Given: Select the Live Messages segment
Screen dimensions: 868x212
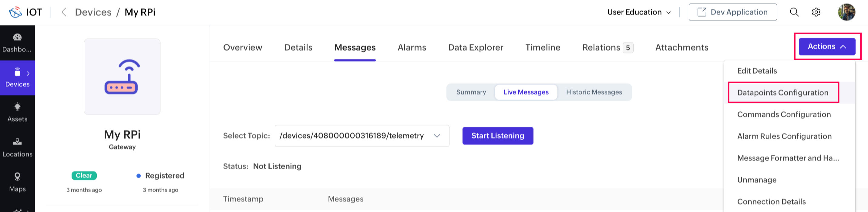Looking at the screenshot, I should coord(526,92).
